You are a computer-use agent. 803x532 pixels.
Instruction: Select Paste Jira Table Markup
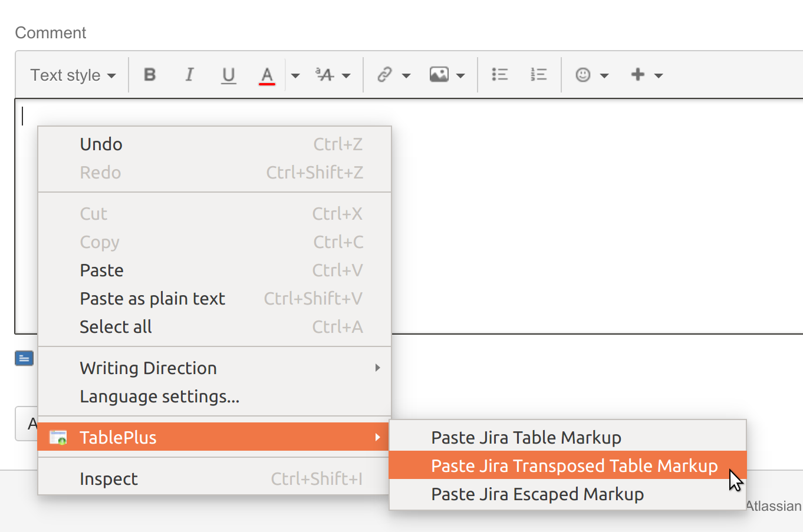(568, 438)
